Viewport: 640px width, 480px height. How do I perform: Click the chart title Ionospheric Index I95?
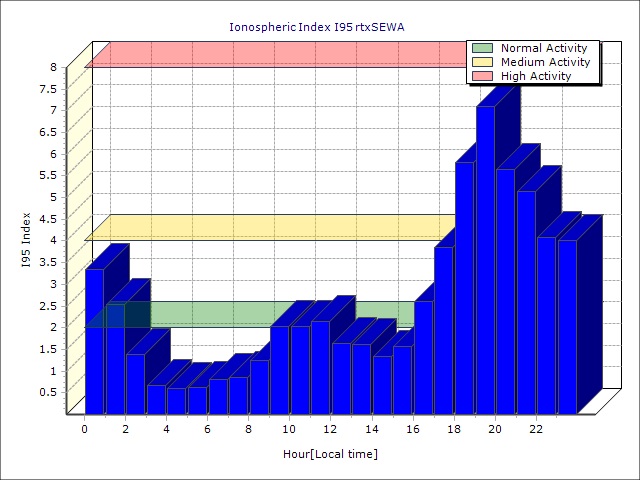click(x=320, y=27)
